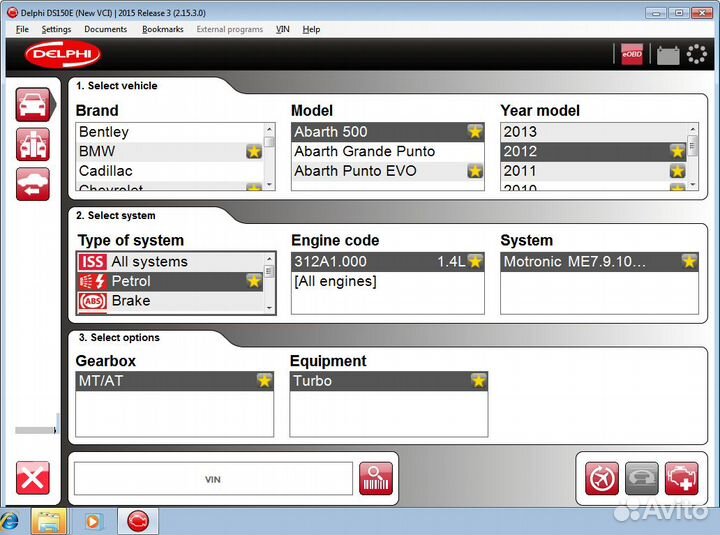Click the second red sidebar icon
720x535 pixels.
pos(33,145)
